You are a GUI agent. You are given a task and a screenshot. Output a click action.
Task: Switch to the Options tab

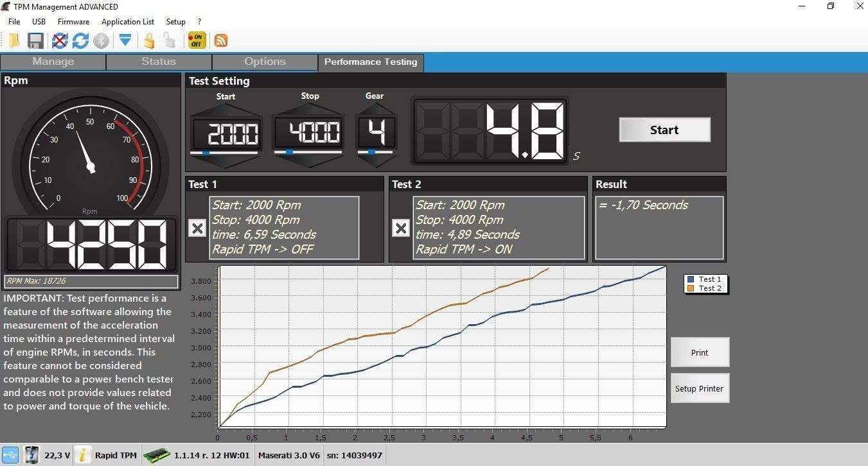click(265, 62)
